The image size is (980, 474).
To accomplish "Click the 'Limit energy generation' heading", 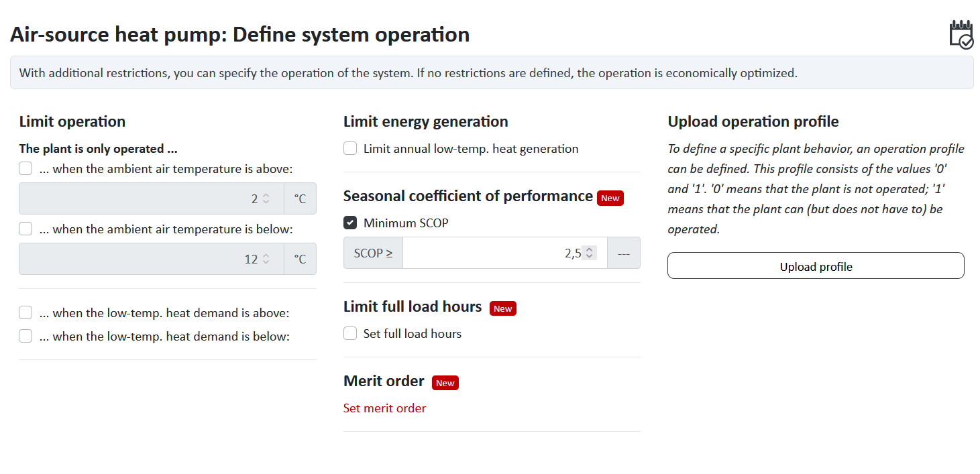I will click(x=426, y=121).
